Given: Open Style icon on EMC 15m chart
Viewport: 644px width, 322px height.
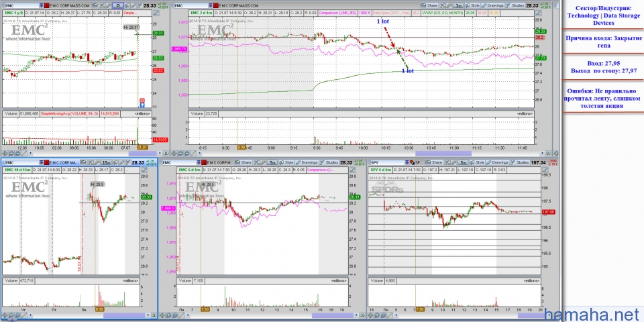Looking at the screenshot, I should tap(115, 162).
